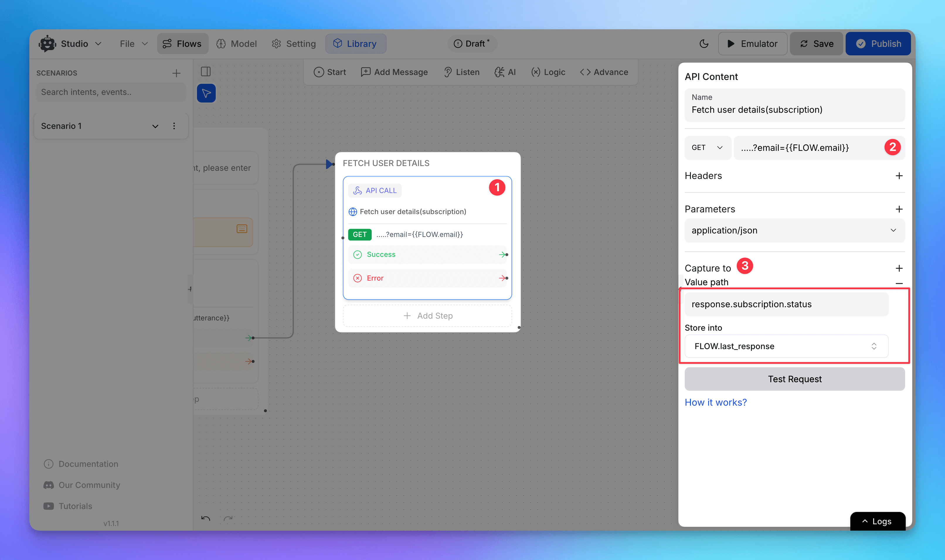The height and width of the screenshot is (560, 945).
Task: Click the Error cross circle icon
Action: click(x=358, y=278)
